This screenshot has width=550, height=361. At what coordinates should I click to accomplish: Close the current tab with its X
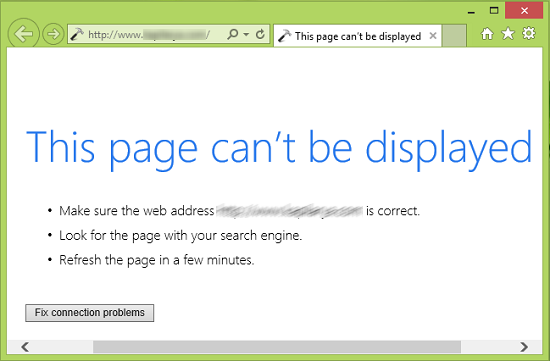click(433, 36)
